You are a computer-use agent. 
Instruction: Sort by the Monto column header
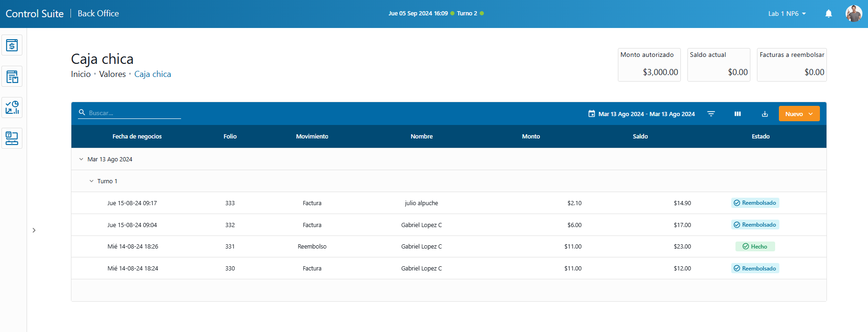[x=531, y=137]
